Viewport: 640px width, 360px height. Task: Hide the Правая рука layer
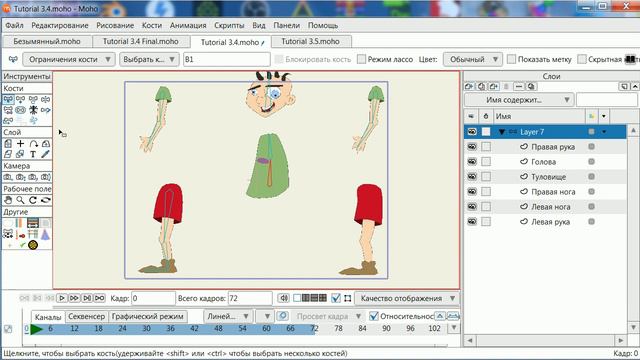(472, 147)
